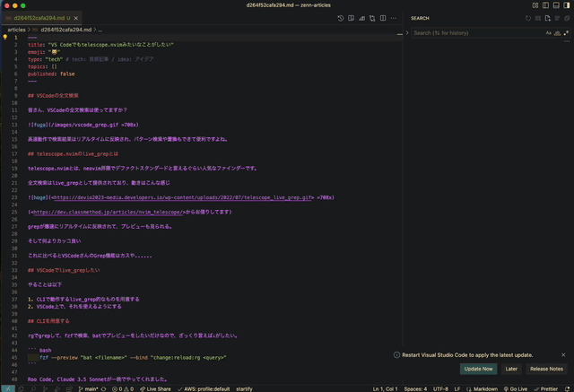Dismiss the restart update notification

pos(563,355)
